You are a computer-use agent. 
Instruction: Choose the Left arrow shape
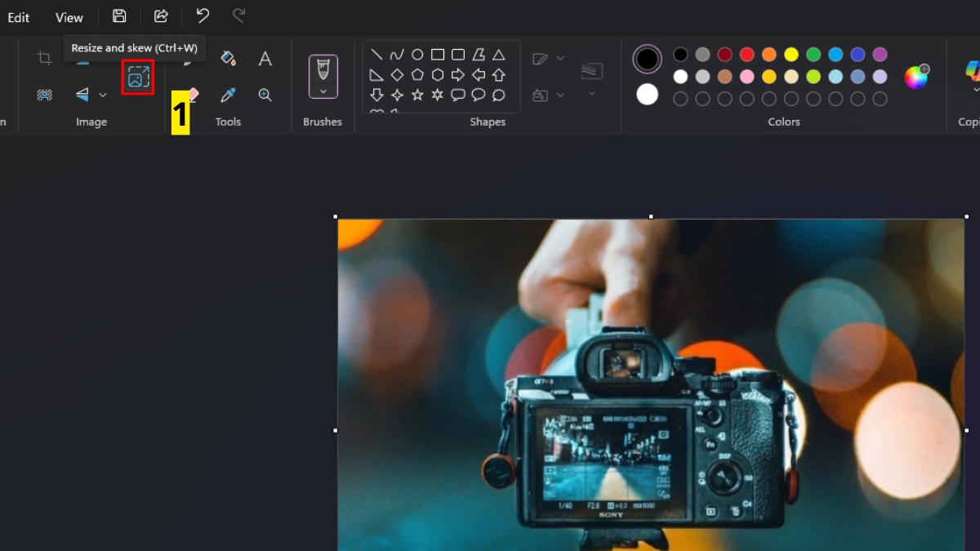click(479, 75)
